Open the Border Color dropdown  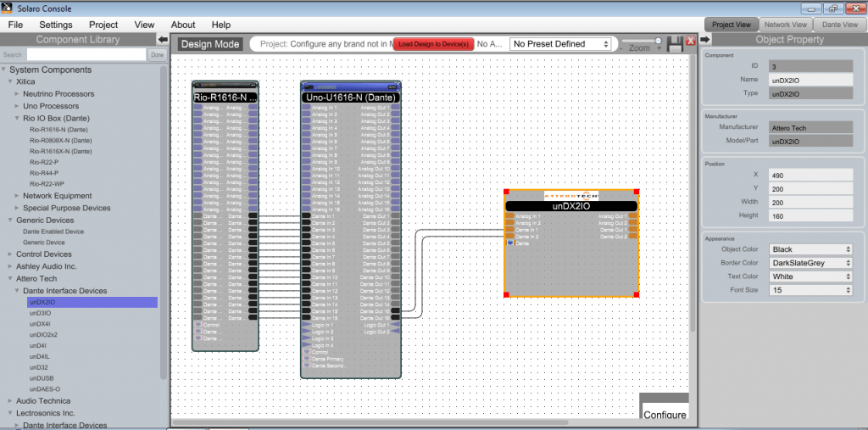pyautogui.click(x=811, y=263)
